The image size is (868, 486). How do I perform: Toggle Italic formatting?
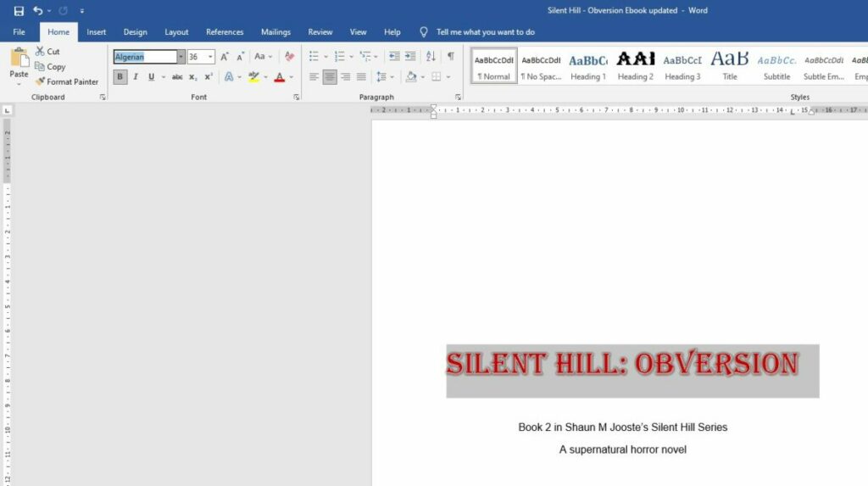coord(136,77)
